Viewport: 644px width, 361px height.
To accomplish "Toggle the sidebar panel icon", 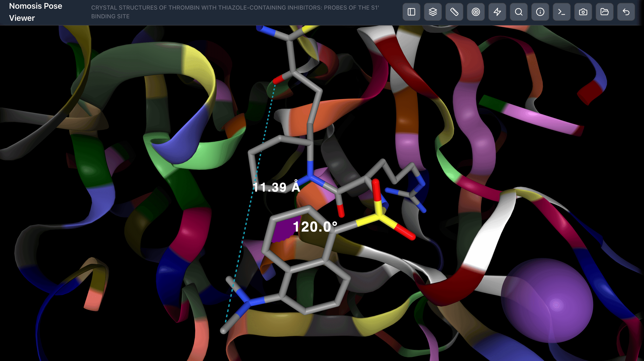I will pyautogui.click(x=411, y=12).
